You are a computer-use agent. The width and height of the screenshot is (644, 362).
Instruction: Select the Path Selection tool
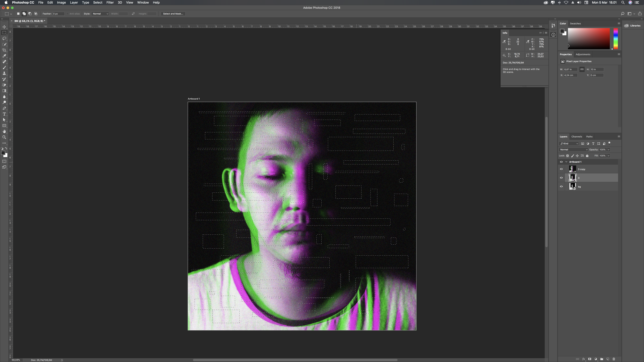tap(4, 120)
